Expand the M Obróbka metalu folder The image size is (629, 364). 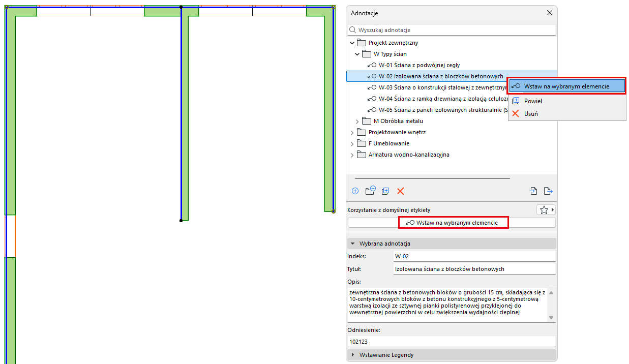pos(357,121)
